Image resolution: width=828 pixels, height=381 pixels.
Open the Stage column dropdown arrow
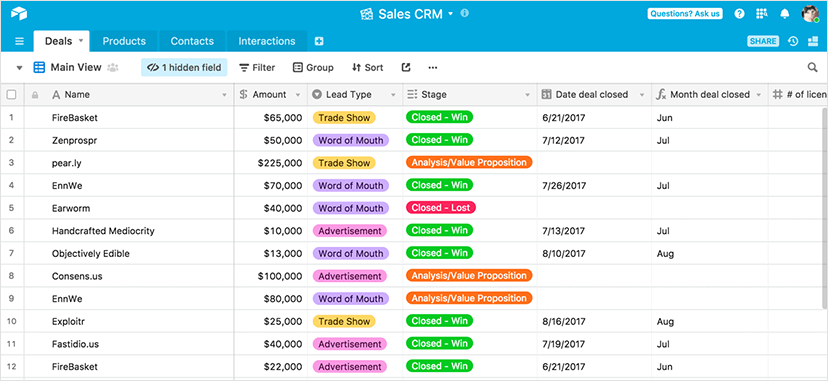pyautogui.click(x=527, y=95)
